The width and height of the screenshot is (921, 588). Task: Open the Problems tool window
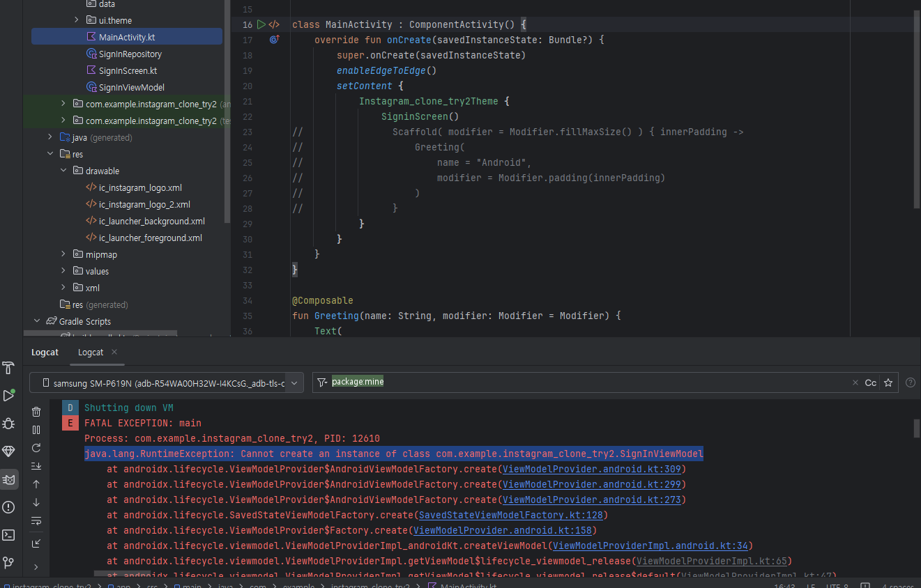pos(8,507)
